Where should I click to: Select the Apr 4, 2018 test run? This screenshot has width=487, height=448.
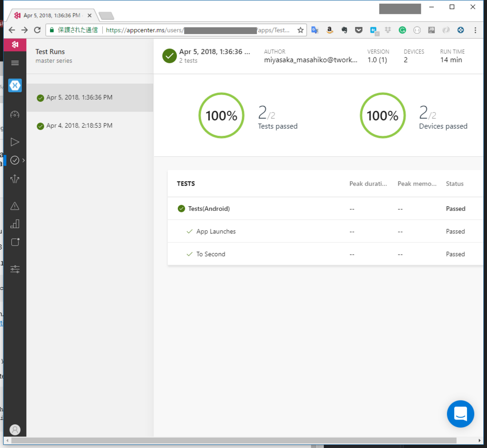pyautogui.click(x=90, y=125)
